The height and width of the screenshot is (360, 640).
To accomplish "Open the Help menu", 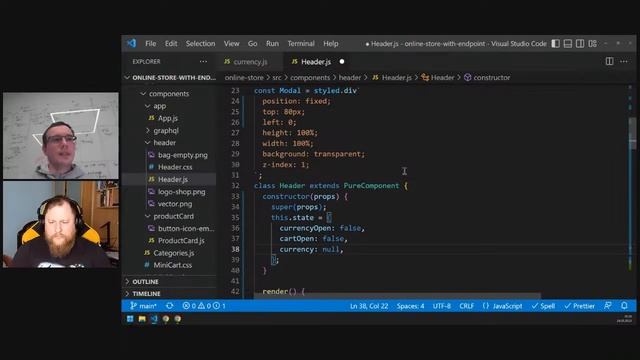I will (331, 44).
